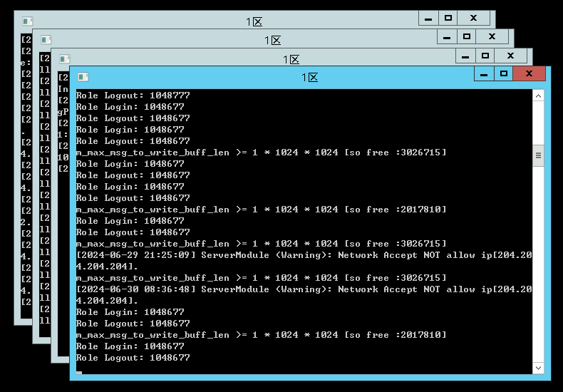Maximize the second-from-back console window
The image size is (563, 392).
(x=466, y=36)
